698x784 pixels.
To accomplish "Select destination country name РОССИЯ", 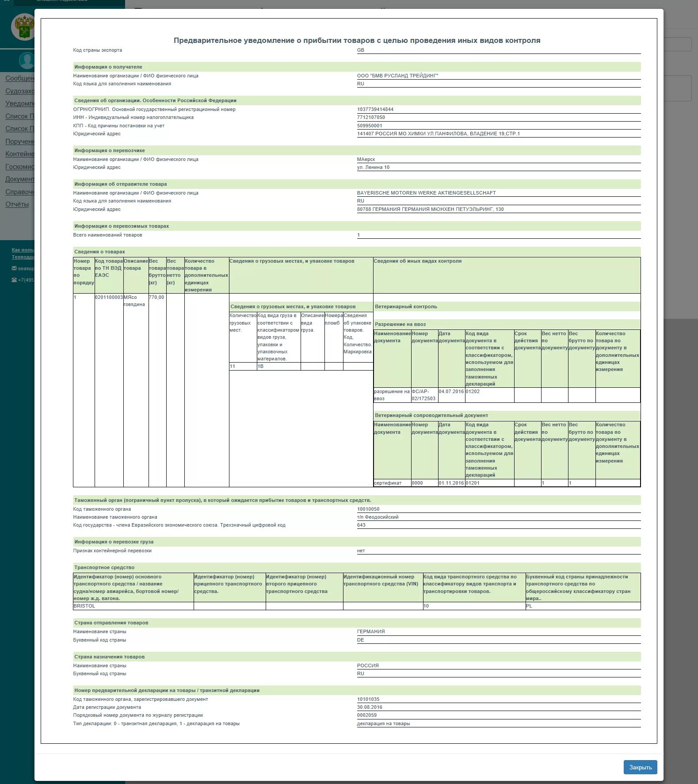I will (368, 665).
